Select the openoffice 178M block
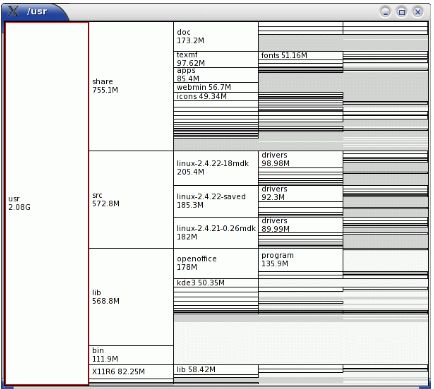 [x=216, y=263]
